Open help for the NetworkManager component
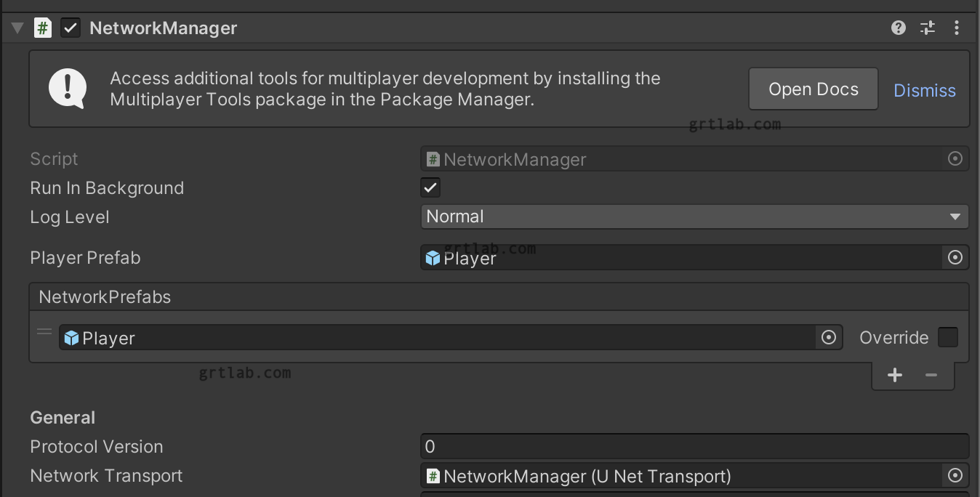The image size is (980, 497). pos(899,27)
